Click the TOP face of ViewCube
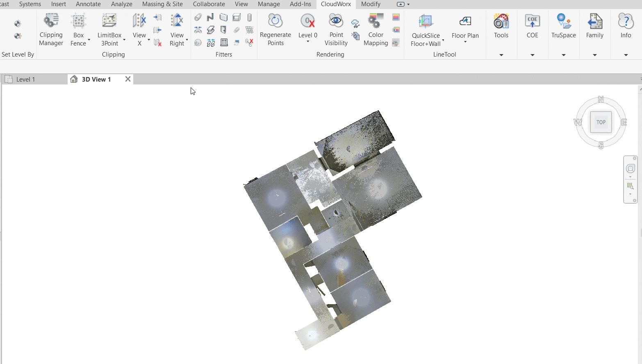The height and width of the screenshot is (364, 642). pos(601,122)
